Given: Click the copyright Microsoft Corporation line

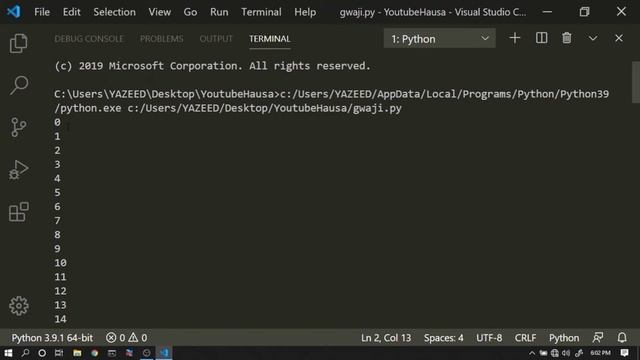Looking at the screenshot, I should coord(212,66).
